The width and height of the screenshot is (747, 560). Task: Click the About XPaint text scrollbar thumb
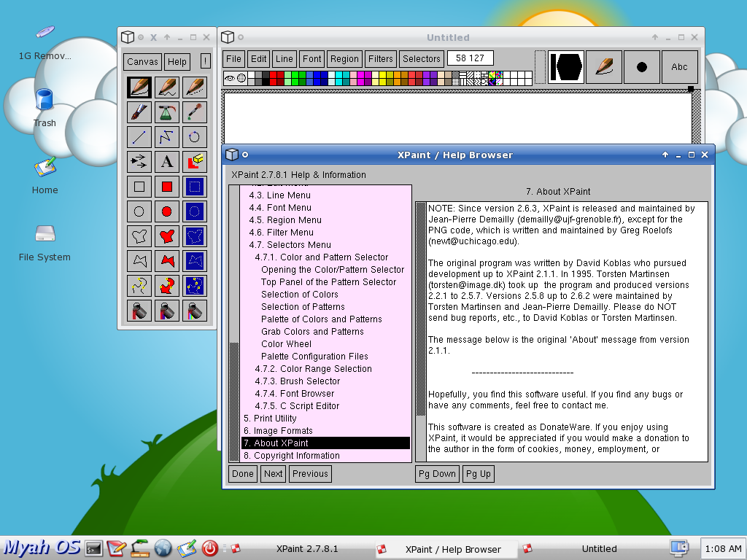(x=421, y=308)
